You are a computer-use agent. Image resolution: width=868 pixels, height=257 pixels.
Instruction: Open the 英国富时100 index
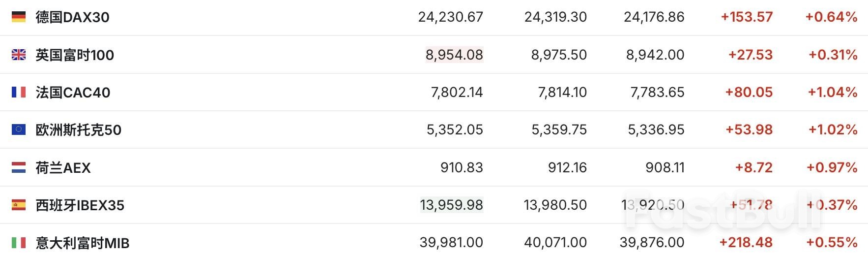tap(75, 55)
